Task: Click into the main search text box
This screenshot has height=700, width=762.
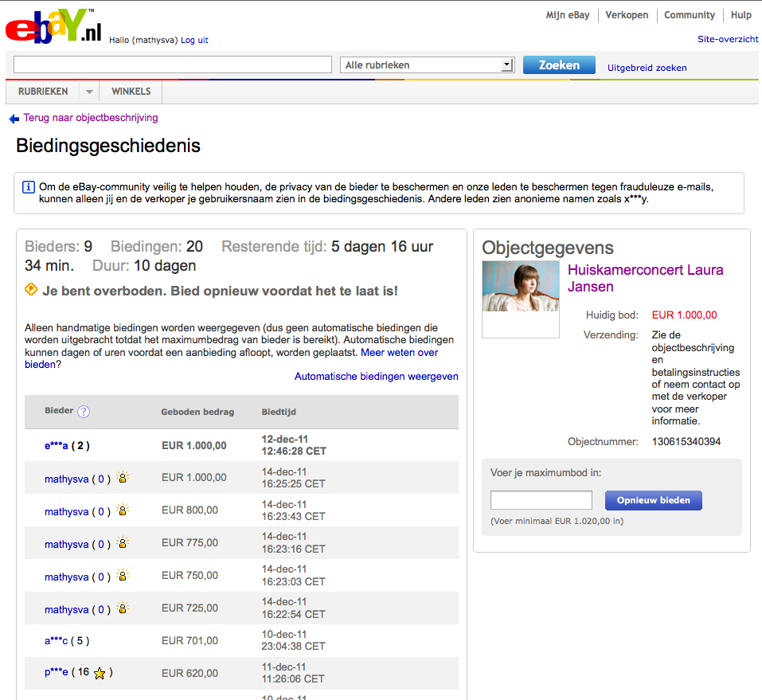Action: click(x=173, y=65)
